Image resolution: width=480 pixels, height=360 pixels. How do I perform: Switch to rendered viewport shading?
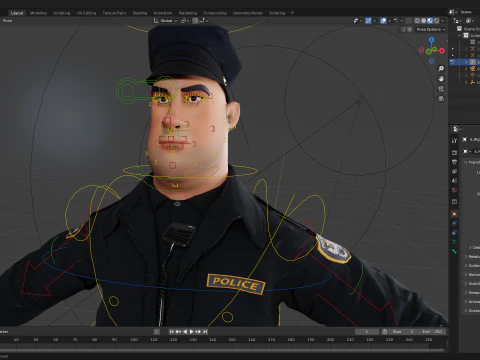click(x=436, y=21)
